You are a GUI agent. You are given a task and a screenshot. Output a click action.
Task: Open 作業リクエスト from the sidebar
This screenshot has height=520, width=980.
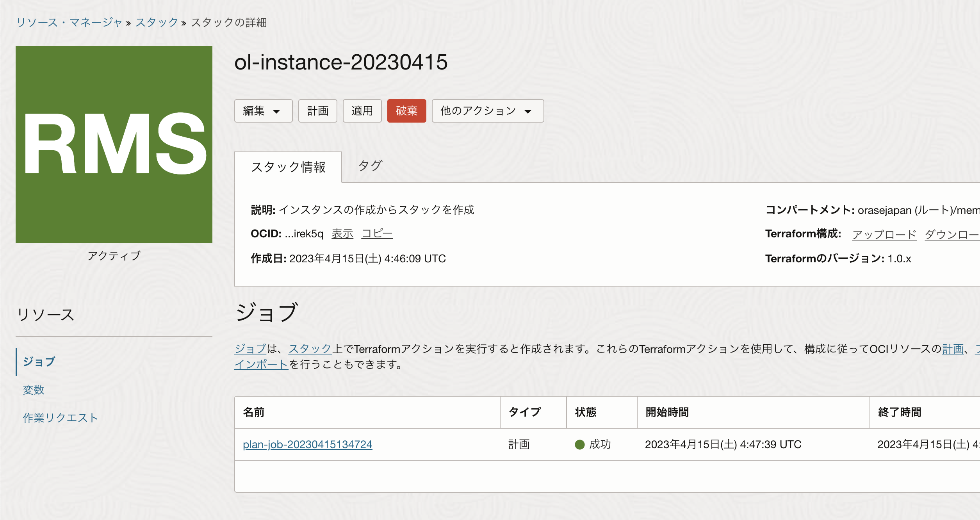(x=61, y=417)
